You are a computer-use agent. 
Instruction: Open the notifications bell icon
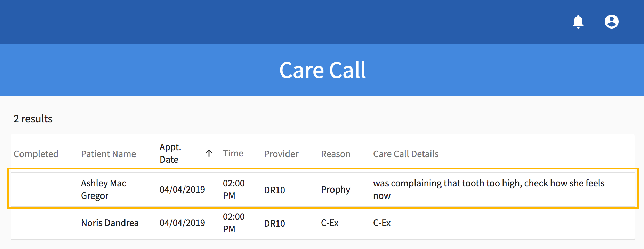point(578,22)
